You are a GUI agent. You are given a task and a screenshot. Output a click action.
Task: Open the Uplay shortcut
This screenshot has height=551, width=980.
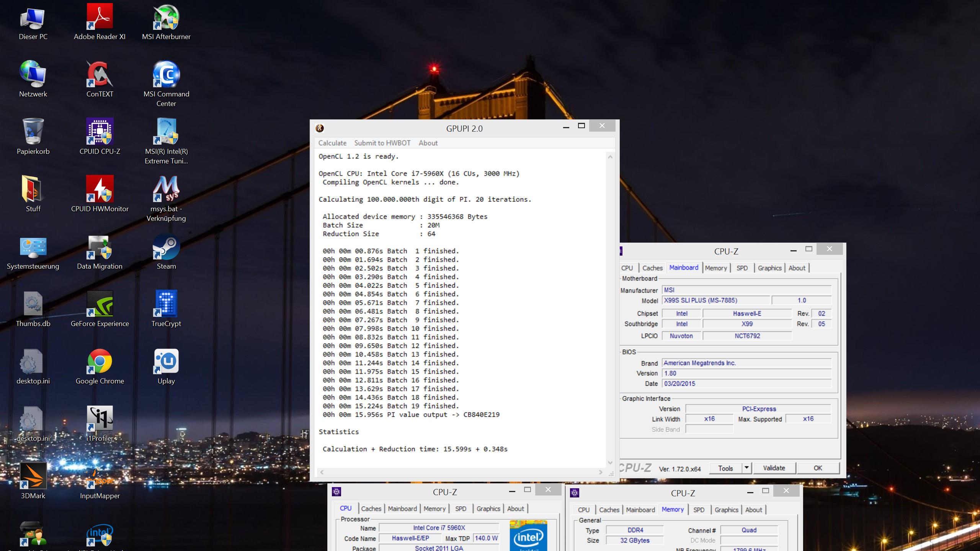tap(166, 366)
